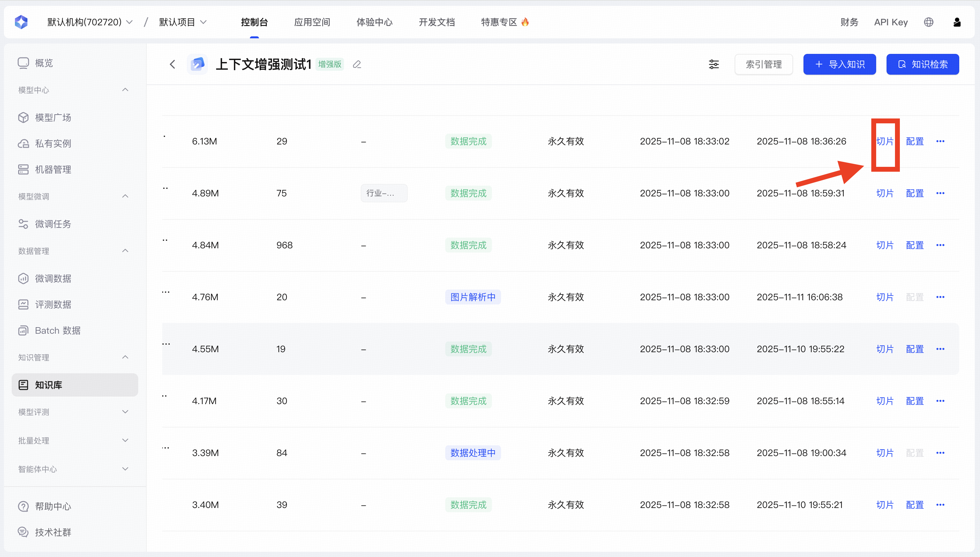Click the more options dots for 6.13M row

coord(940,141)
